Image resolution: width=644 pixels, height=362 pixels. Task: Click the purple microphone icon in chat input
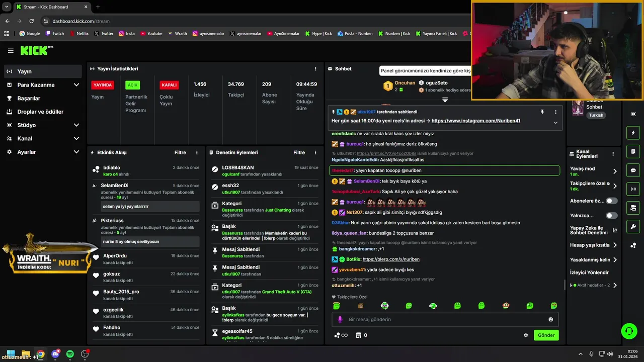(340, 319)
